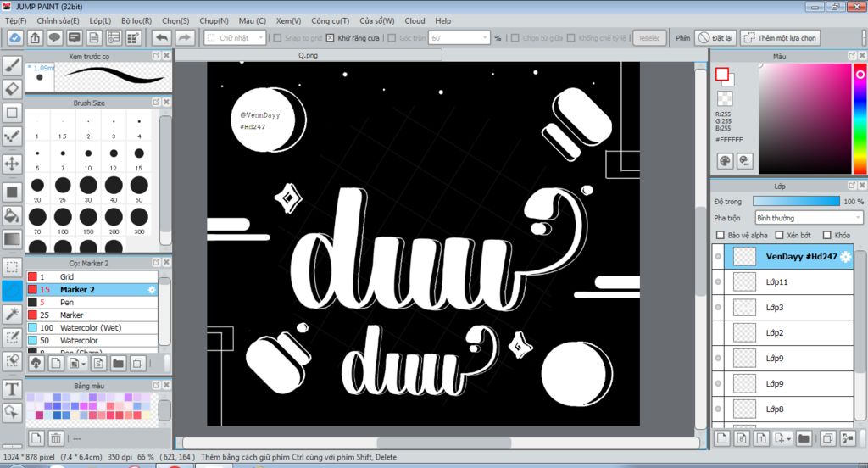868x468 pixels.
Task: Upload brush to cloud in brush panel
Action: pyautogui.click(x=36, y=364)
